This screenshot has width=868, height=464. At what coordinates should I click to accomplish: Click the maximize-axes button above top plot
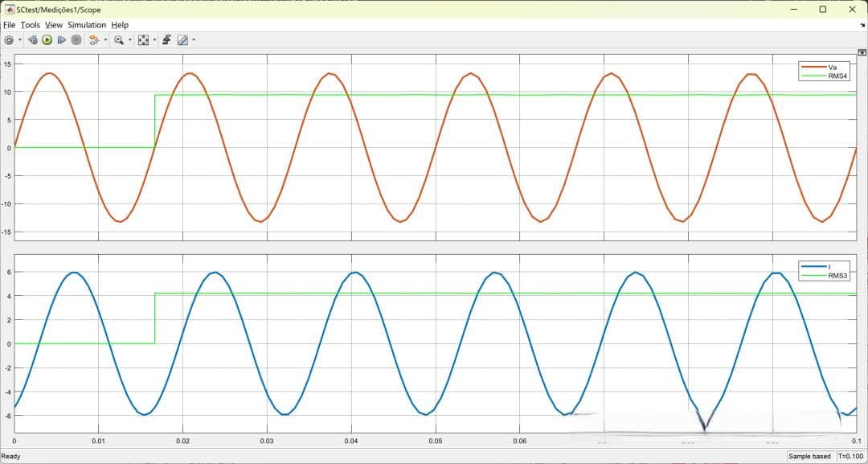pos(862,52)
